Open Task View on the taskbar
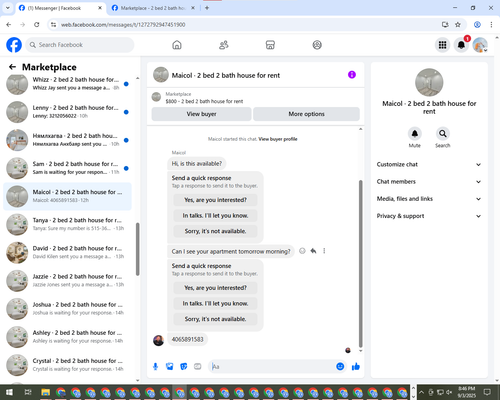Image resolution: width=500 pixels, height=400 pixels. pyautogui.click(x=28, y=392)
